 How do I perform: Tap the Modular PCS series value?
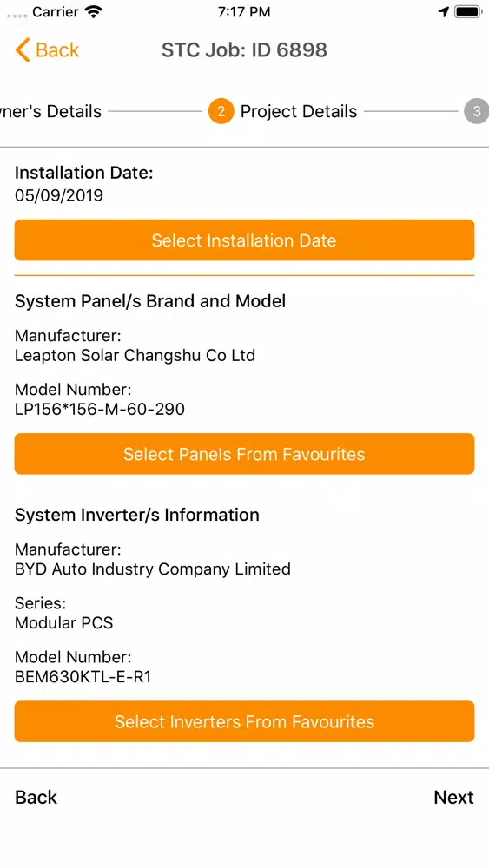pos(63,622)
